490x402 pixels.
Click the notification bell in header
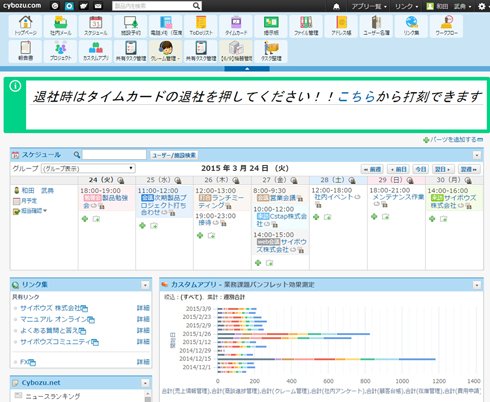(337, 6)
